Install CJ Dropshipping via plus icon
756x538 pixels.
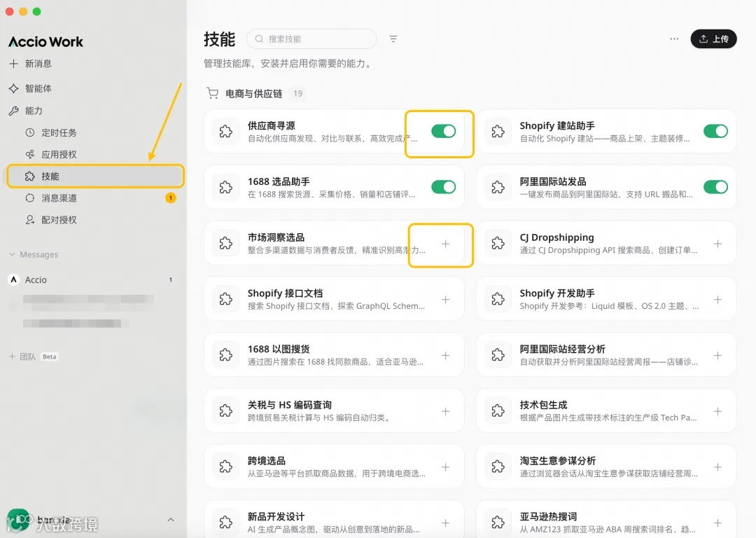pyautogui.click(x=717, y=244)
